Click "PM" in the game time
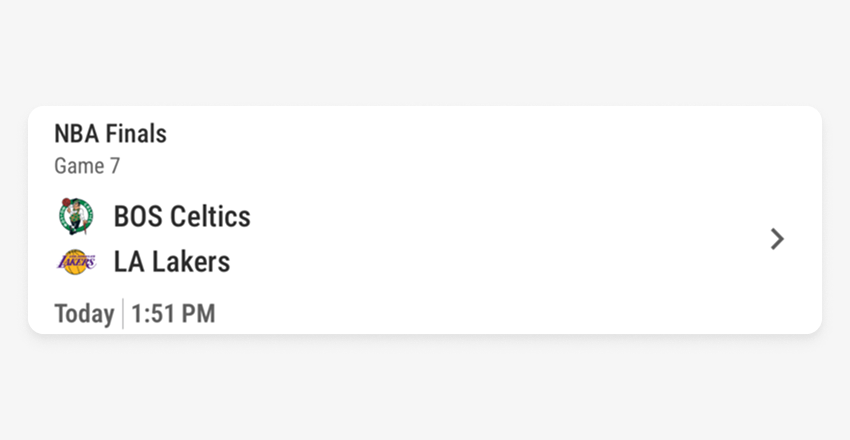The width and height of the screenshot is (850, 440). pos(198,314)
